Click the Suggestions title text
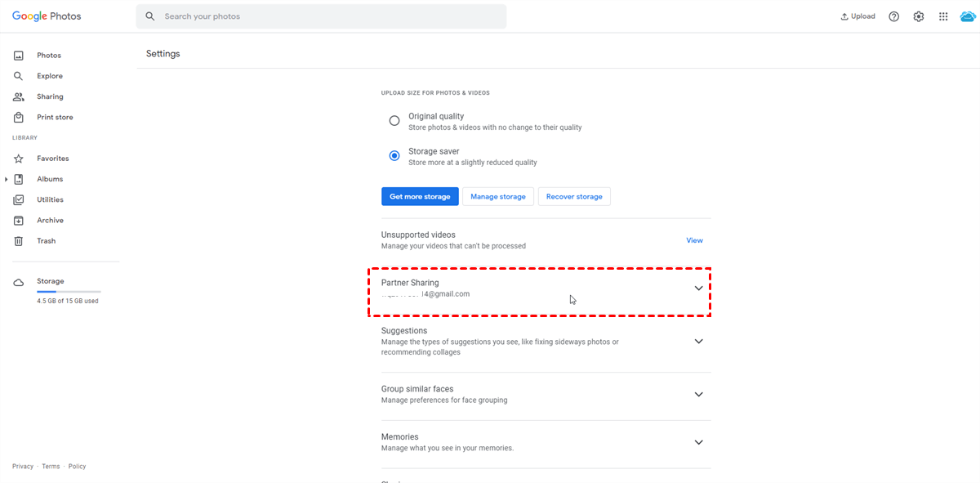980x483 pixels. point(404,331)
